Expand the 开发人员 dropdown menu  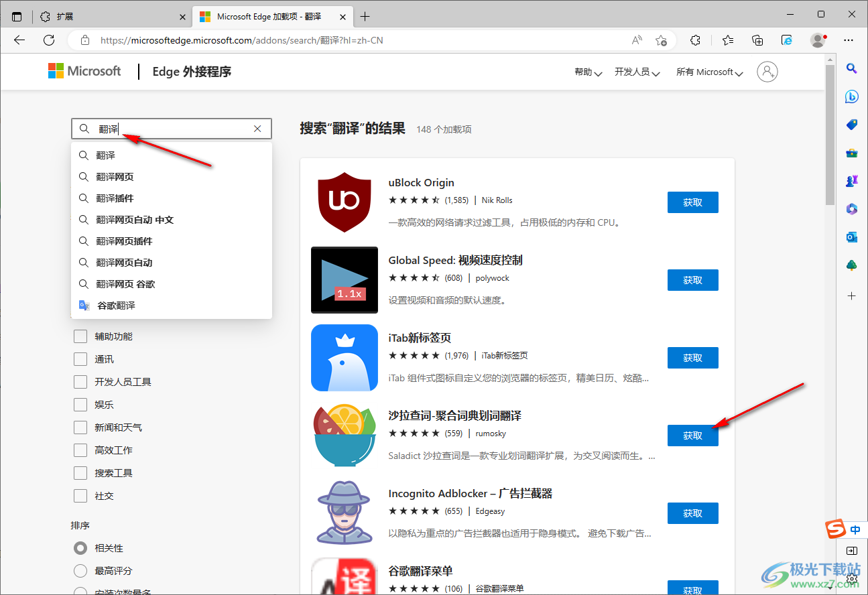(x=637, y=72)
